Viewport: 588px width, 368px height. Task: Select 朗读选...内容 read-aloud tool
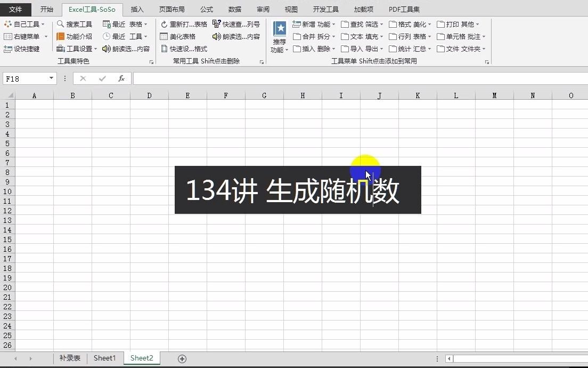(132, 50)
